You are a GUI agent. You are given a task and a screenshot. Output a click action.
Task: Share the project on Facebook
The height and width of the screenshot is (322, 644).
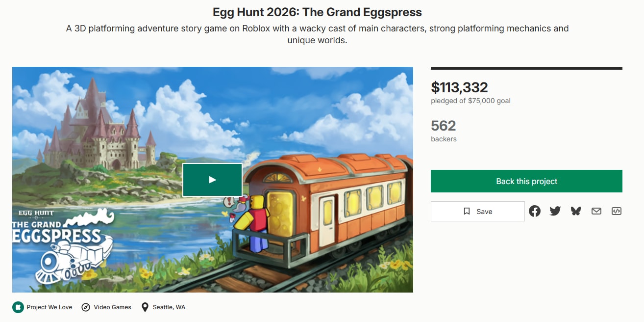coord(535,211)
